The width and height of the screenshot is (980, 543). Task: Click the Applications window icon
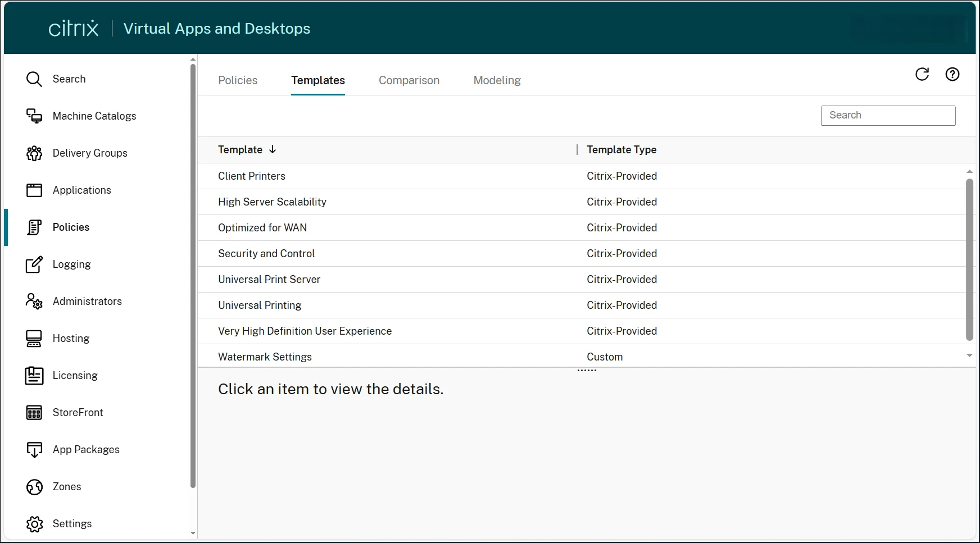(x=34, y=190)
